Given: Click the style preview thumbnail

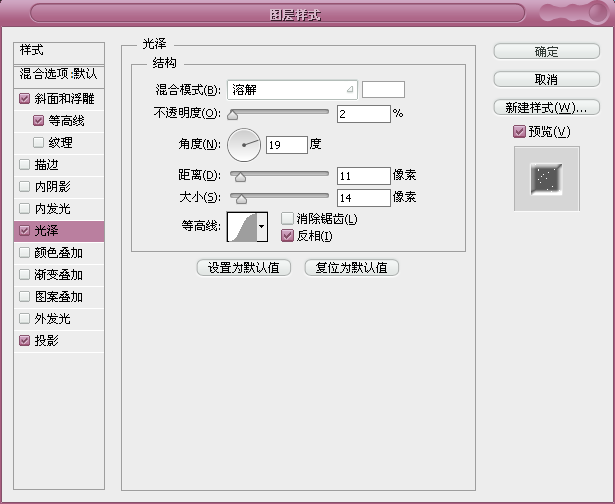Looking at the screenshot, I should 547,178.
